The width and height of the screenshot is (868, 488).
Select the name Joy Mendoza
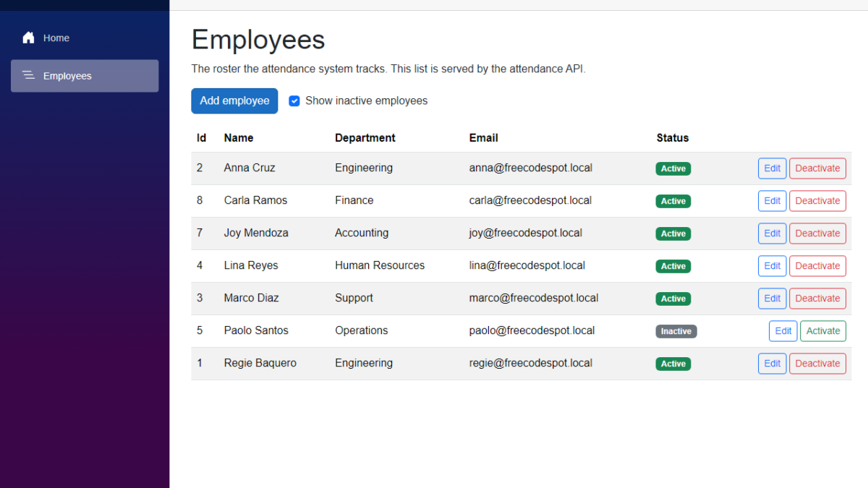pos(256,233)
